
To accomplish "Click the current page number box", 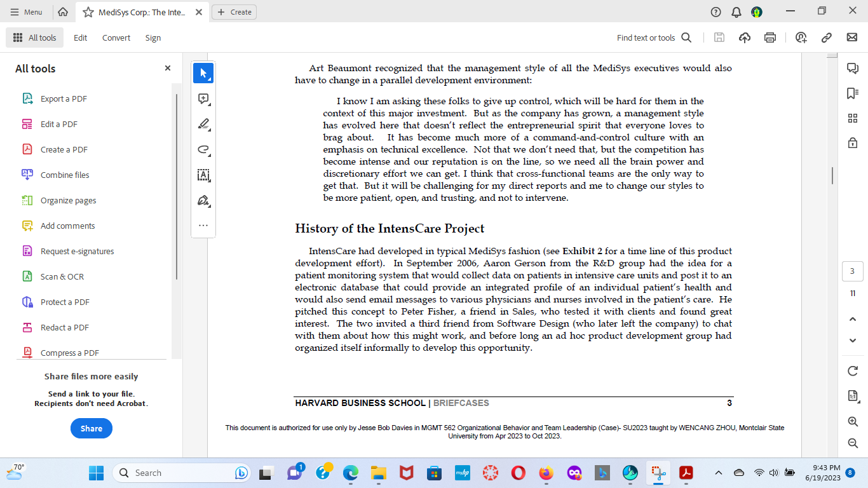I will point(852,271).
